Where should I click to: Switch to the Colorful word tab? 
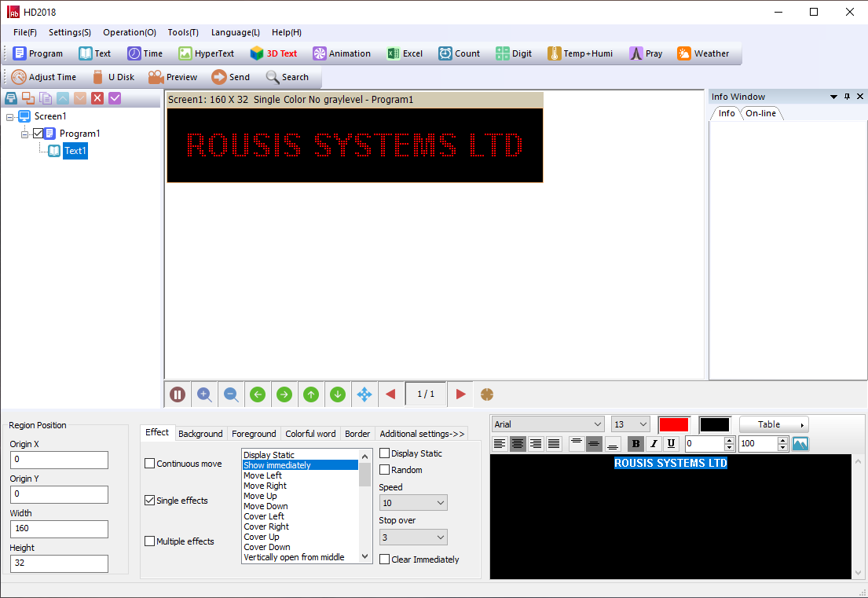[x=310, y=434]
